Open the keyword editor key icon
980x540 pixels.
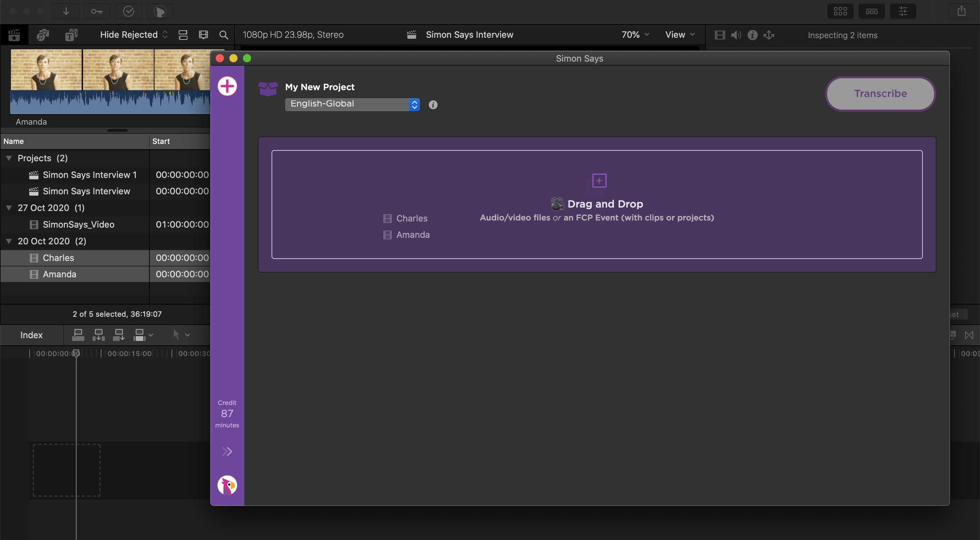point(97,12)
